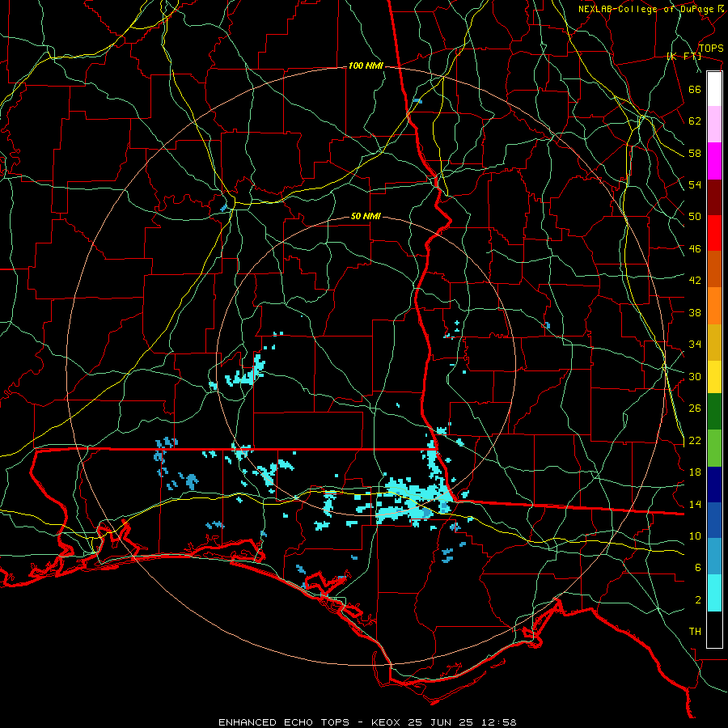The width and height of the screenshot is (728, 728).
Task: Pick the light blue legend swatch
Action: coord(714,557)
